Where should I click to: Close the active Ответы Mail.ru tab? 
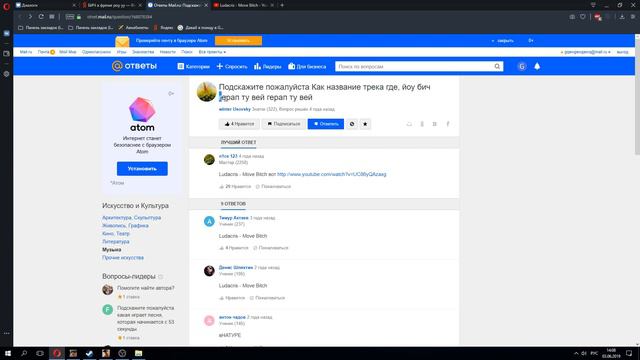(x=206, y=5)
